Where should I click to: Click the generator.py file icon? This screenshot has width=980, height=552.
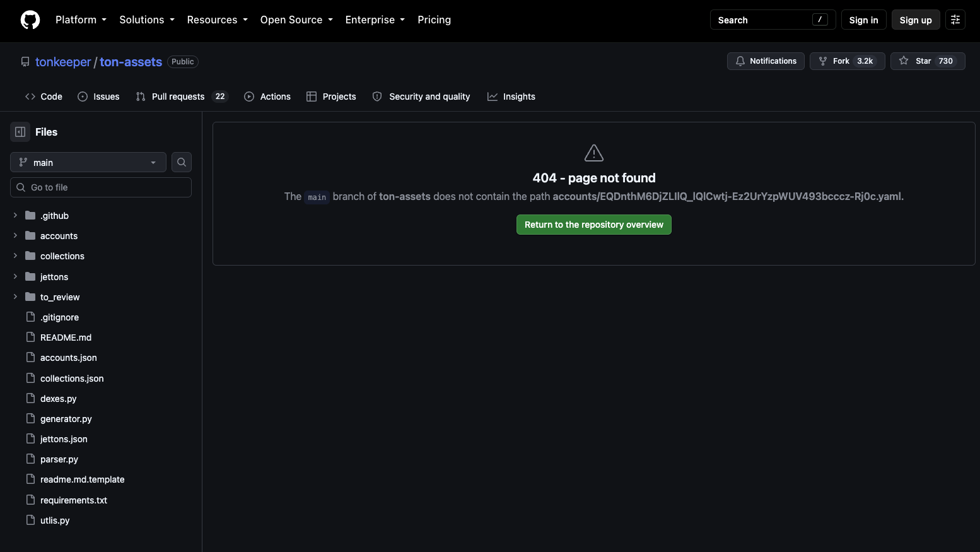tap(30, 418)
